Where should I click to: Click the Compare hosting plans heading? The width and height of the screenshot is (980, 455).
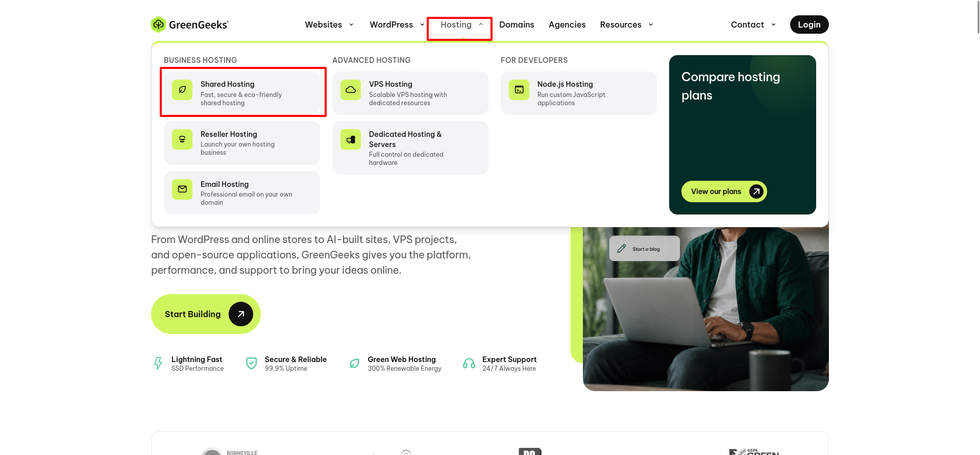tap(731, 86)
